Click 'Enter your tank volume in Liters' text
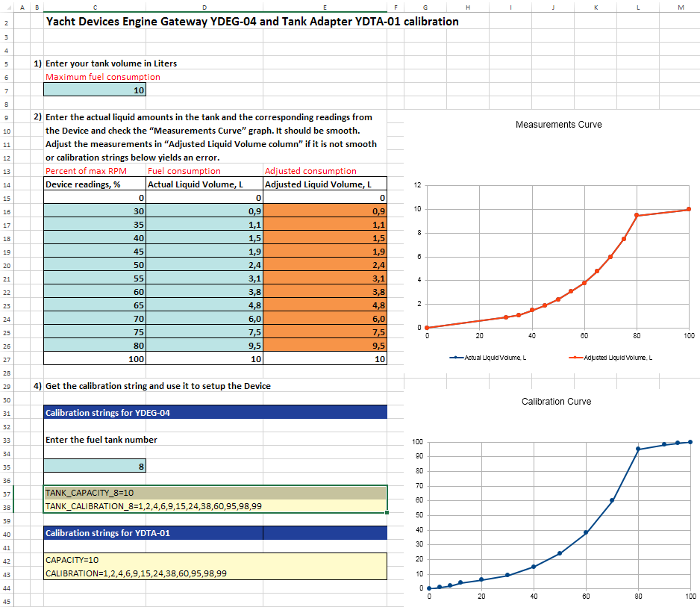 tap(111, 63)
